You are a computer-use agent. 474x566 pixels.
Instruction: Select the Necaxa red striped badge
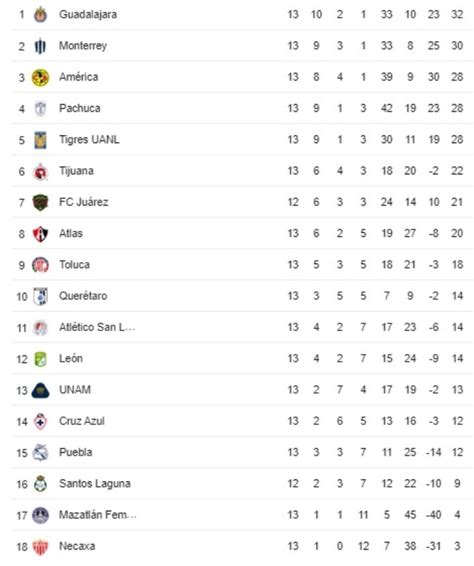pyautogui.click(x=40, y=547)
